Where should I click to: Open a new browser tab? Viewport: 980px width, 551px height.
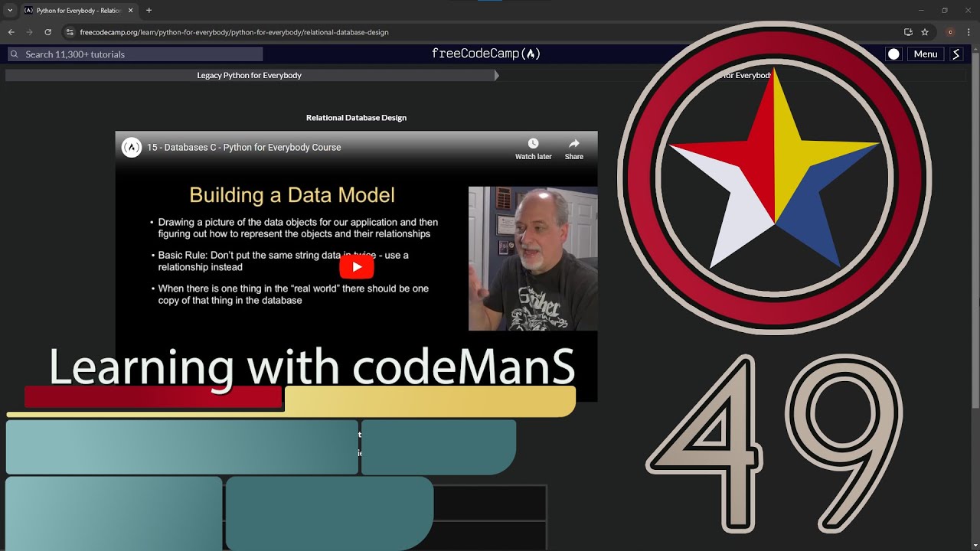pyautogui.click(x=149, y=11)
